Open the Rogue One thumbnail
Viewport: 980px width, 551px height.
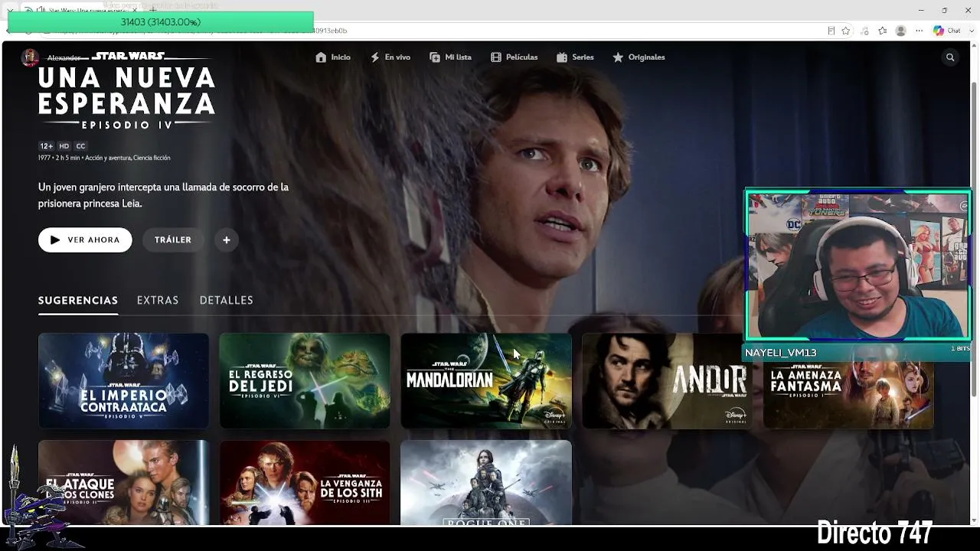point(486,483)
